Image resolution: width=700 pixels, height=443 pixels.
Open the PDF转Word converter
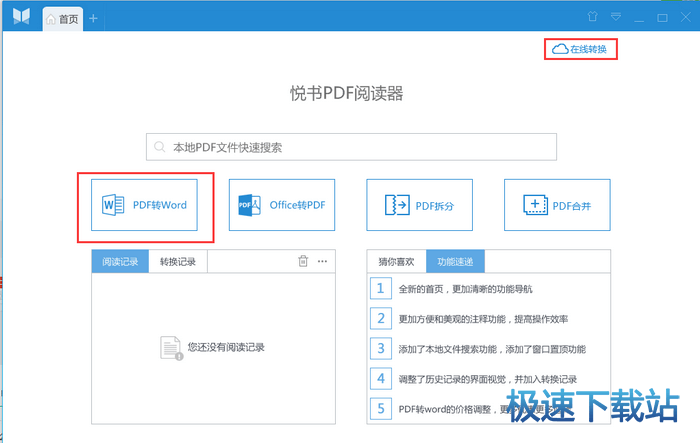(x=144, y=205)
